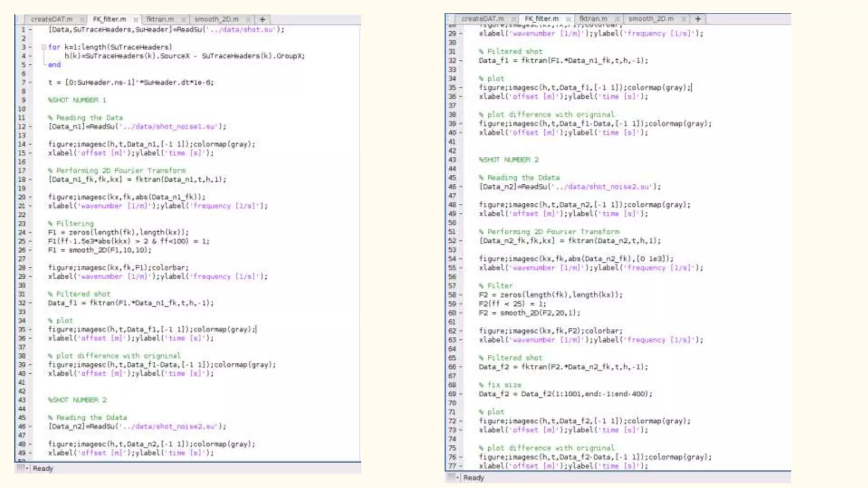Switch to createDAT.m tab in right editor
The width and height of the screenshot is (868, 488).
point(482,19)
